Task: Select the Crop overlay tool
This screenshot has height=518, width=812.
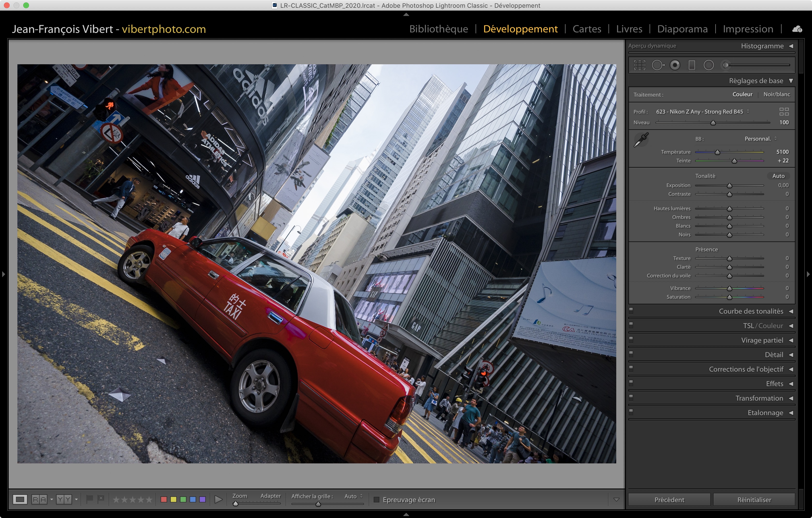Action: pyautogui.click(x=639, y=65)
